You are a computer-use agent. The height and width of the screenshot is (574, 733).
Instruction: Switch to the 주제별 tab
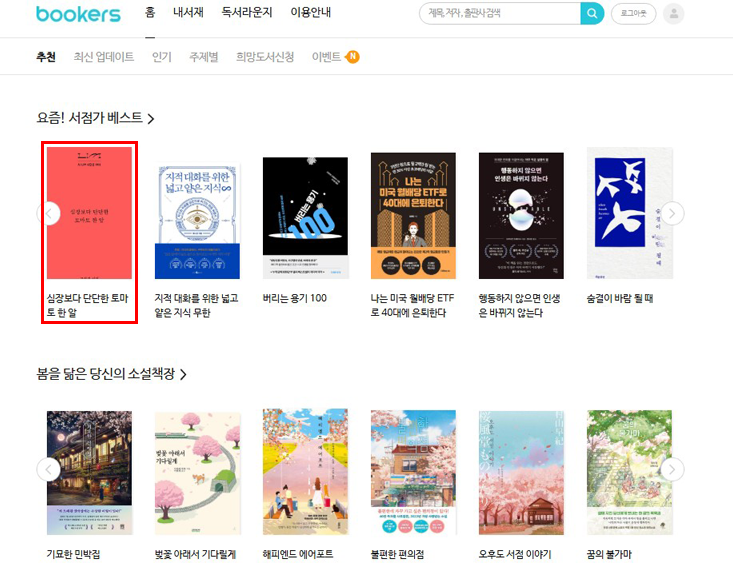204,57
